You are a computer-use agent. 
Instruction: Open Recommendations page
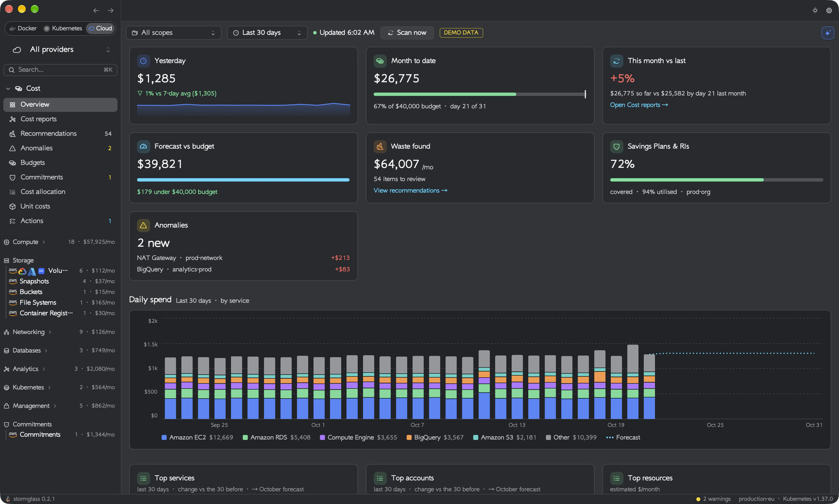coord(60,134)
